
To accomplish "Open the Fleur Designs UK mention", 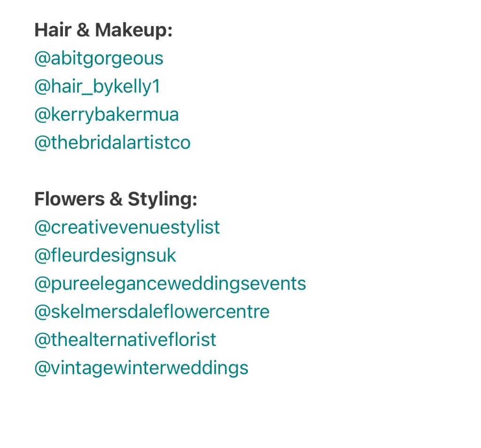I will click(105, 256).
